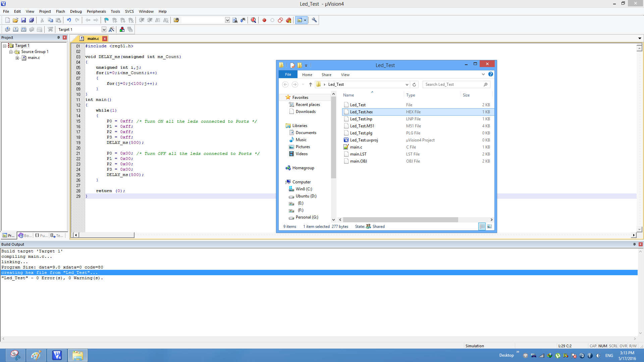Open the Target 1 dropdown in build toolbar

click(x=104, y=29)
